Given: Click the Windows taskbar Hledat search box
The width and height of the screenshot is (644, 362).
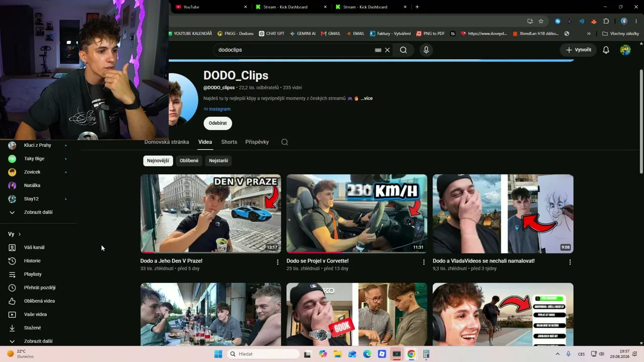Looking at the screenshot, I should [264, 354].
